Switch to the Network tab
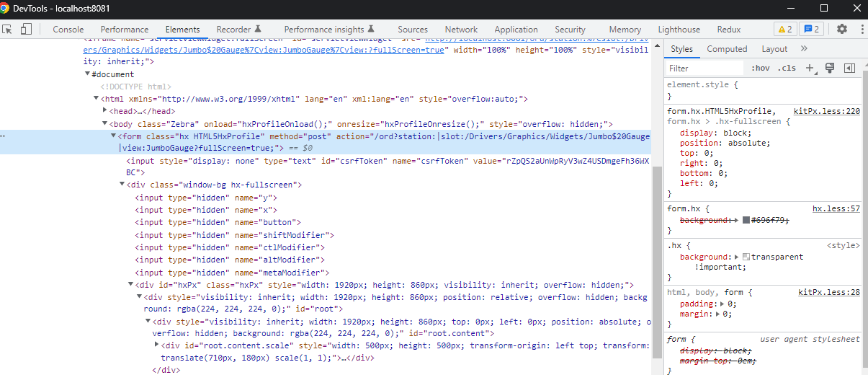This screenshot has height=375, width=868. pyautogui.click(x=461, y=30)
